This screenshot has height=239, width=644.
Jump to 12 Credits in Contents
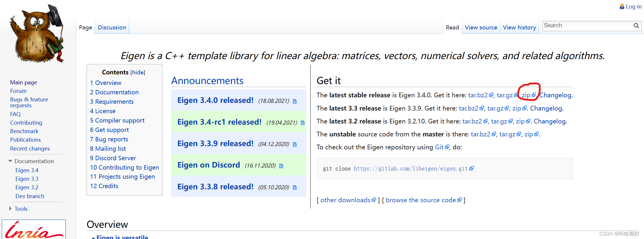point(104,186)
